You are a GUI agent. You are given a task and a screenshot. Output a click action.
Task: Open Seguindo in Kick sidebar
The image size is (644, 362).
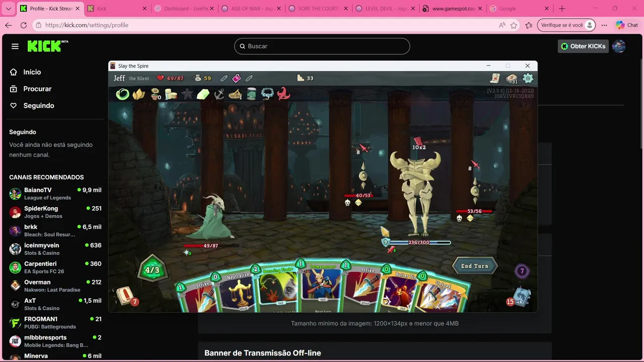(32, 106)
